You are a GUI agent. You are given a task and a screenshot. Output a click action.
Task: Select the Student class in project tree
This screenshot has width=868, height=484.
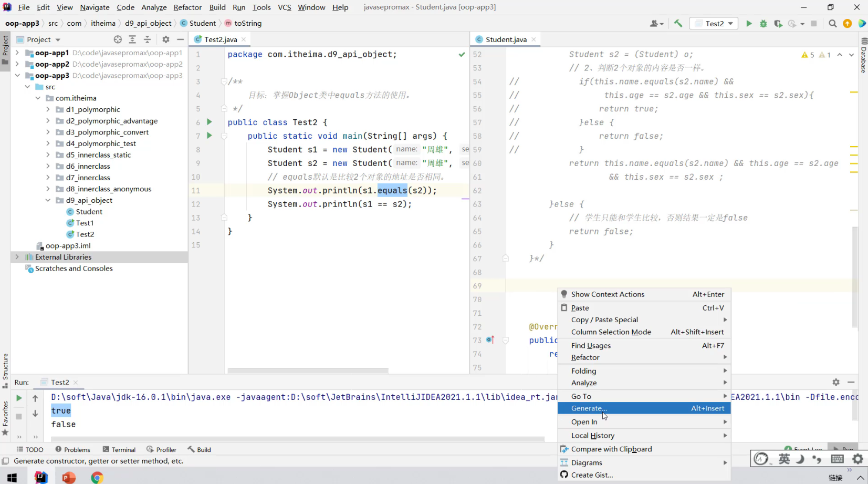tap(84, 211)
